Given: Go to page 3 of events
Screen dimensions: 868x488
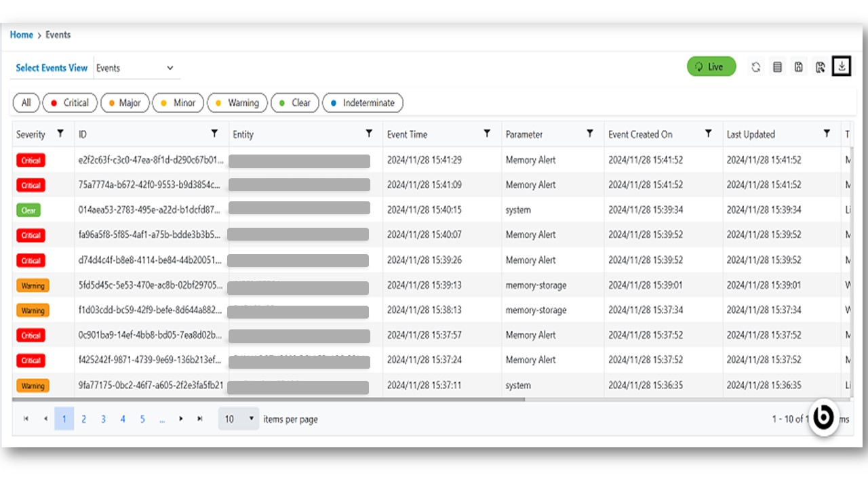Looking at the screenshot, I should [103, 419].
